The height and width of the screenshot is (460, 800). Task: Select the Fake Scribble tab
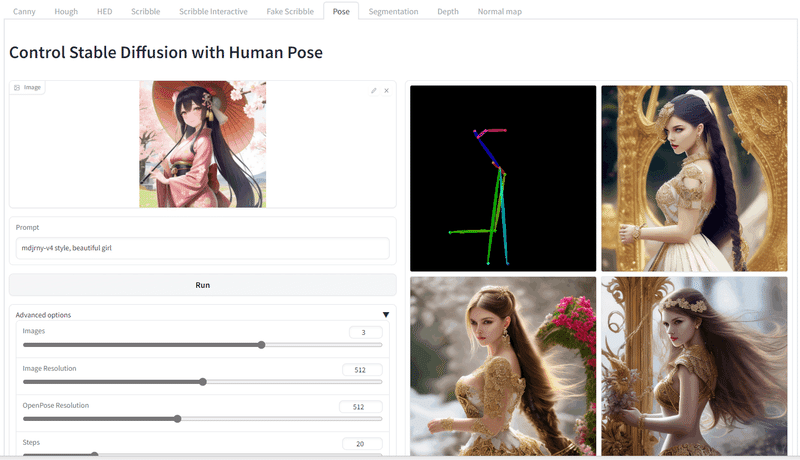coord(290,11)
